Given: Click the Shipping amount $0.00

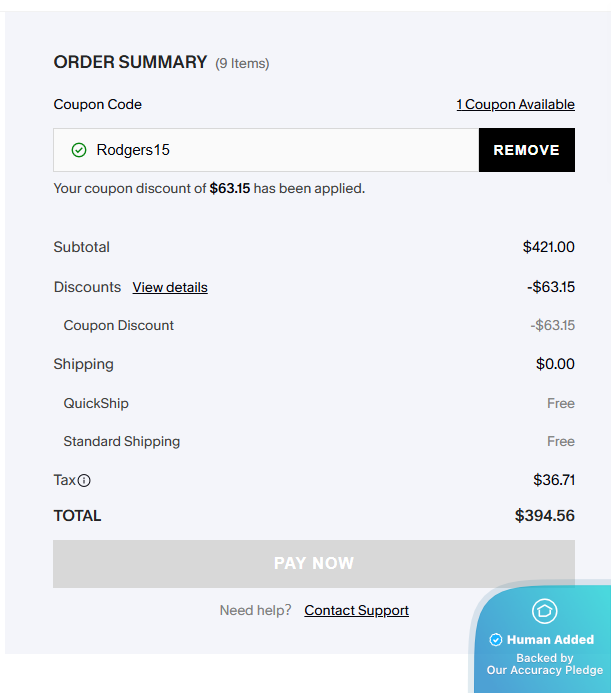Looking at the screenshot, I should point(555,365).
